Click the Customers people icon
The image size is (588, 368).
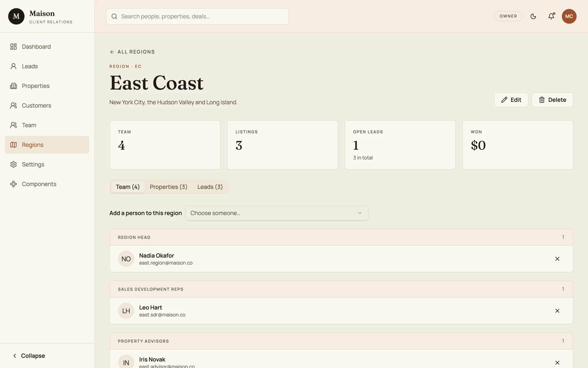pos(13,105)
